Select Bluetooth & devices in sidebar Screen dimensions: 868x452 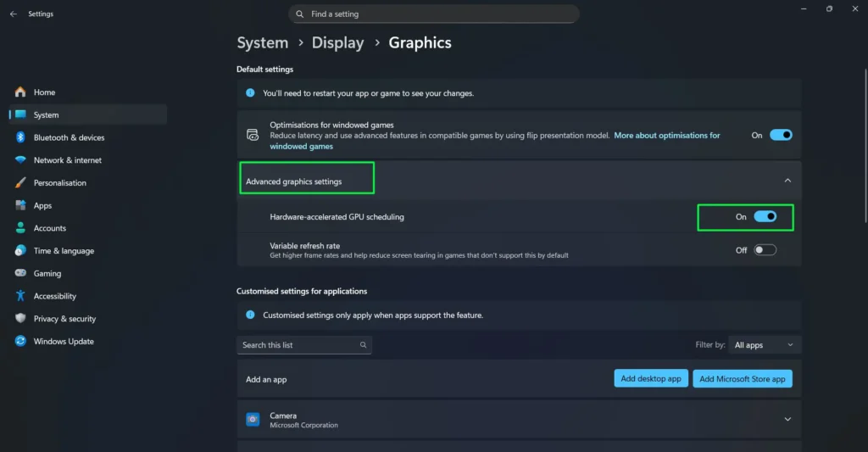pyautogui.click(x=88, y=137)
